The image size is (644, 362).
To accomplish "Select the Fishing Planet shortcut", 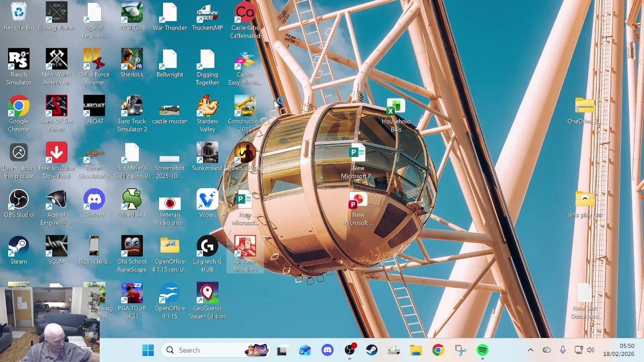I will click(x=56, y=17).
